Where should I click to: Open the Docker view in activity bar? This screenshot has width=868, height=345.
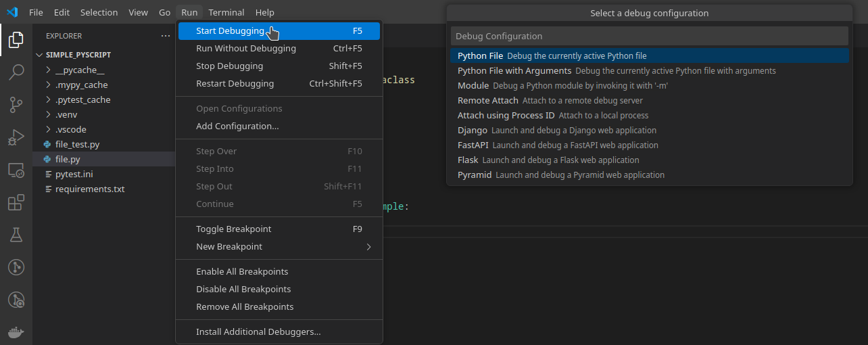[16, 332]
